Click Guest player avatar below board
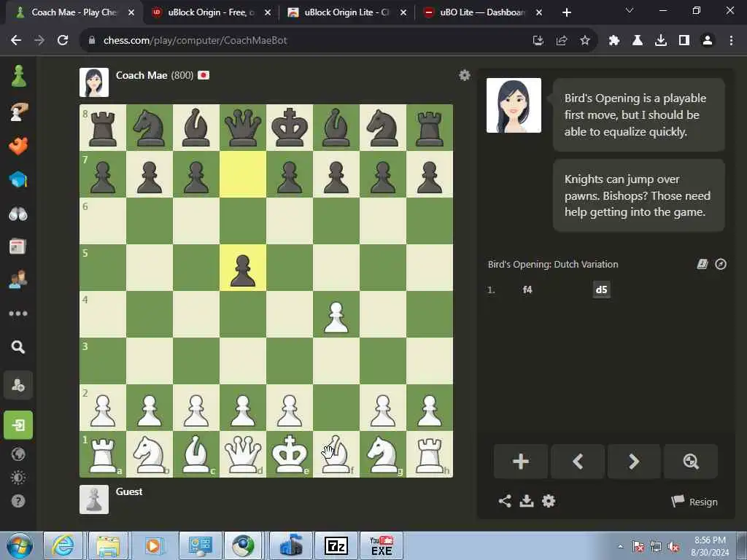 pyautogui.click(x=94, y=499)
